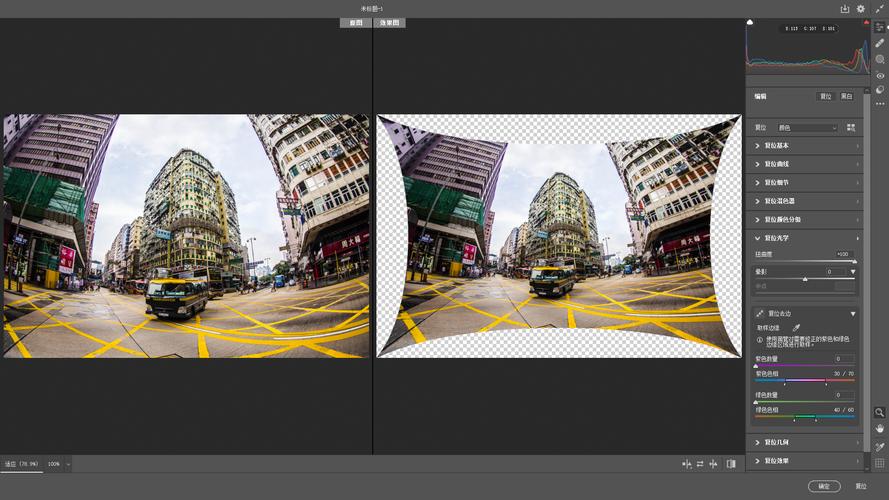
Task: Adjust the distortion amount slider
Action: coord(805,261)
